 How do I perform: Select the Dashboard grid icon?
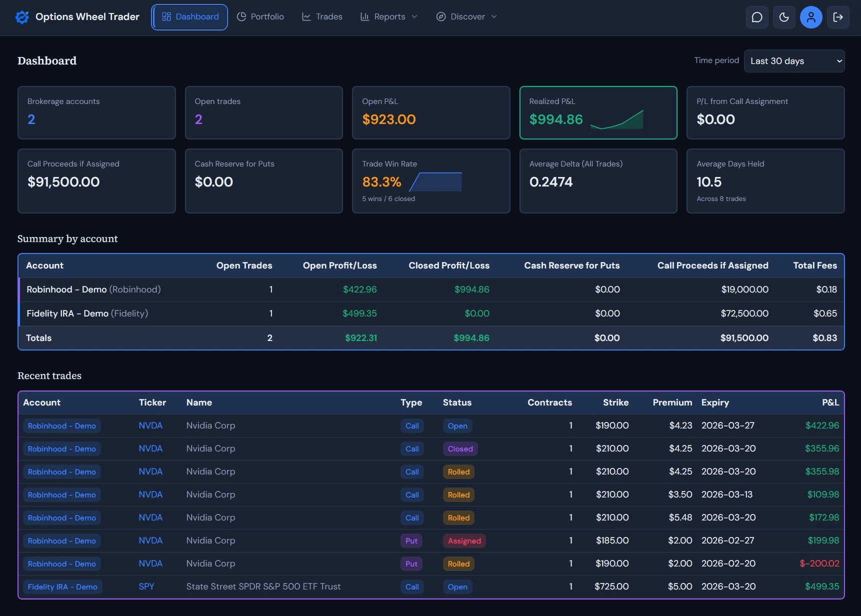pos(166,16)
